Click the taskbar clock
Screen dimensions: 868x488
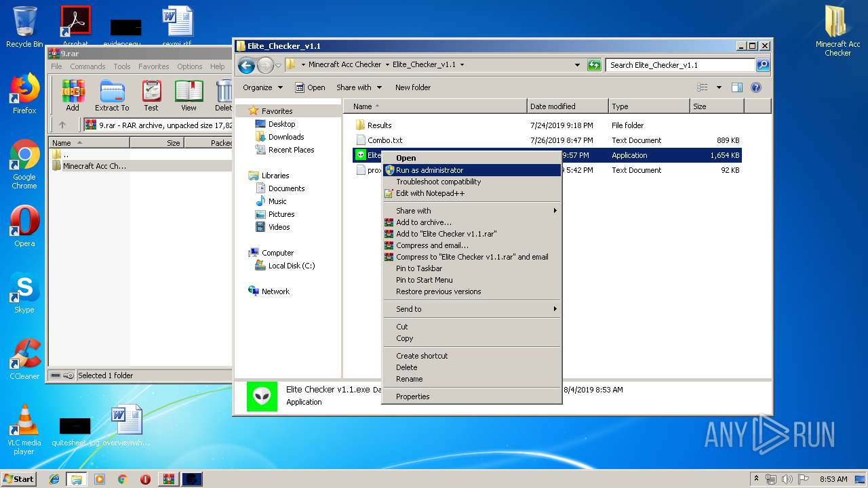coord(833,479)
